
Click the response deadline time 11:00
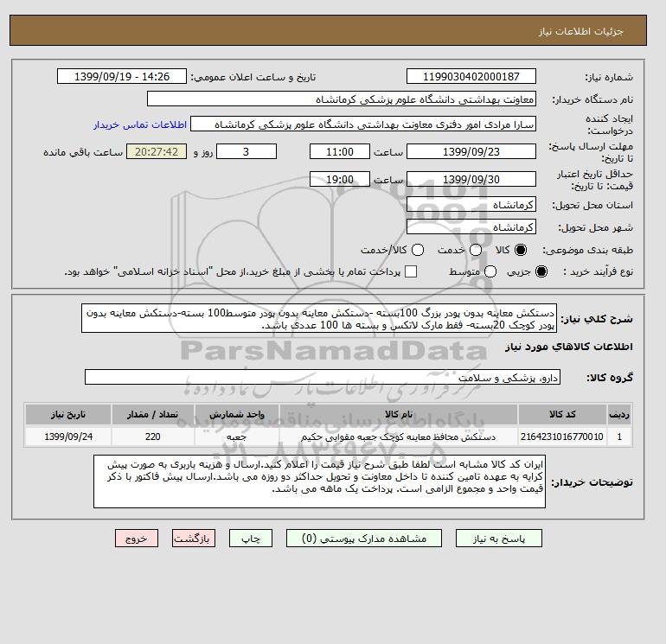tap(340, 151)
